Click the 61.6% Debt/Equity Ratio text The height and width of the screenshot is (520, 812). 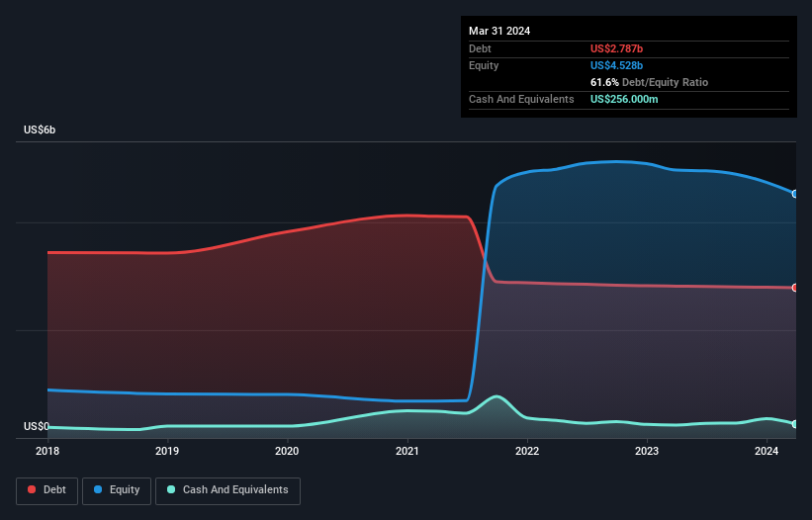point(649,82)
